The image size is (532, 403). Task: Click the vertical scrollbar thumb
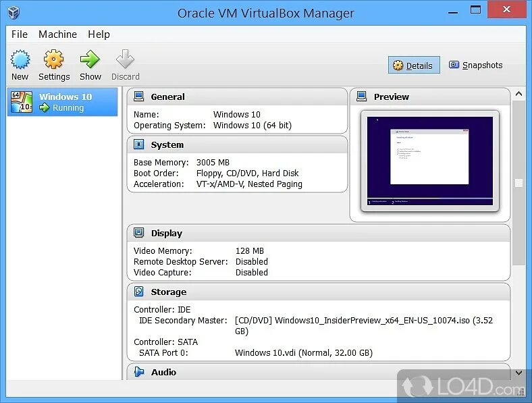(x=518, y=183)
